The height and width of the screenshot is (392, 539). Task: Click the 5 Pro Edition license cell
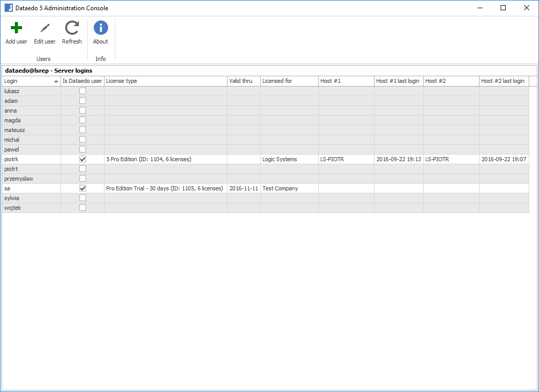point(149,159)
